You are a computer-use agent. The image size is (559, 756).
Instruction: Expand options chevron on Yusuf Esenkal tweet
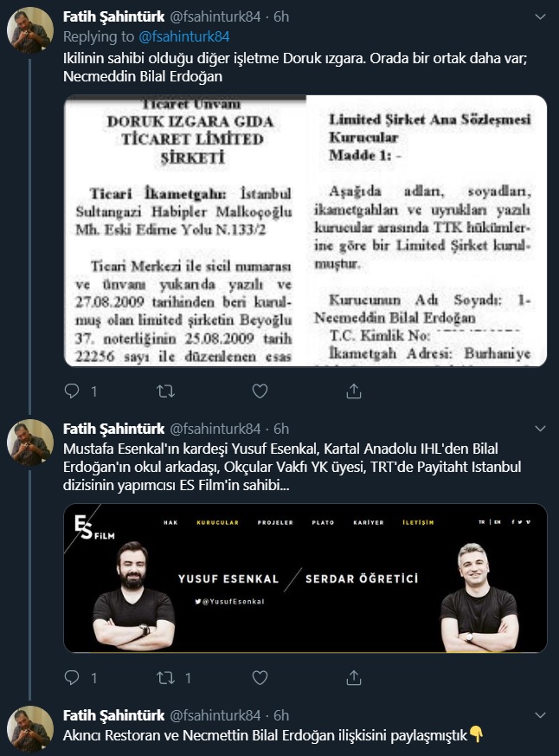(540, 429)
